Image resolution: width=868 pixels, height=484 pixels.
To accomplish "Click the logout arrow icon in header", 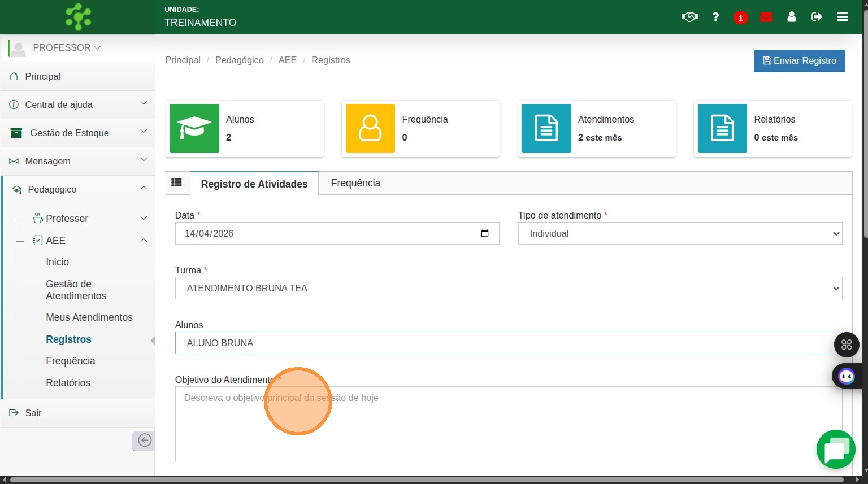I will pos(817,17).
